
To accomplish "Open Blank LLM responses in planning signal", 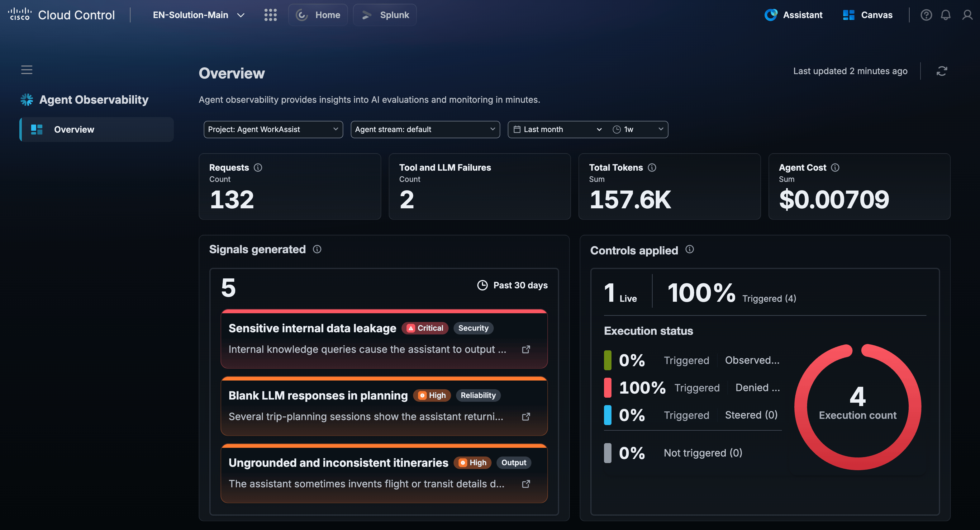I will tap(384, 406).
